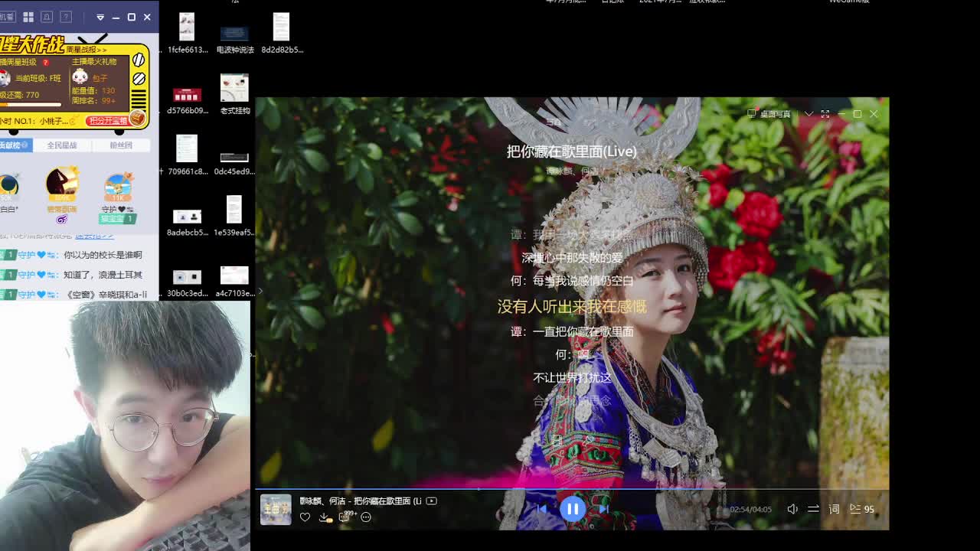Skip to the next track
This screenshot has width=980, height=551.
[603, 509]
